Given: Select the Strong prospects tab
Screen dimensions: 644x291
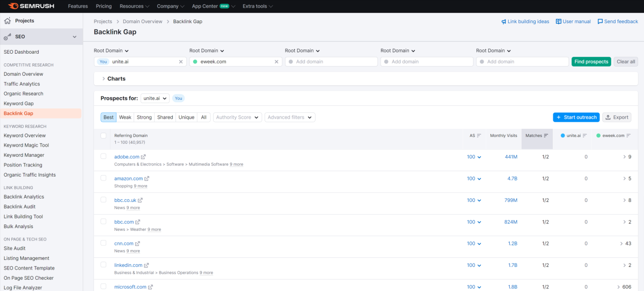Looking at the screenshot, I should [144, 117].
